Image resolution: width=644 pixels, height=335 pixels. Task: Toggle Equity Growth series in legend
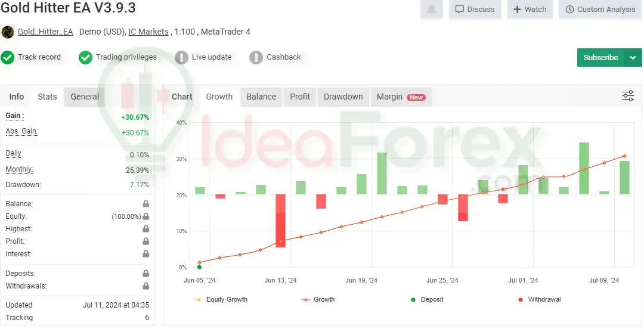click(x=221, y=299)
